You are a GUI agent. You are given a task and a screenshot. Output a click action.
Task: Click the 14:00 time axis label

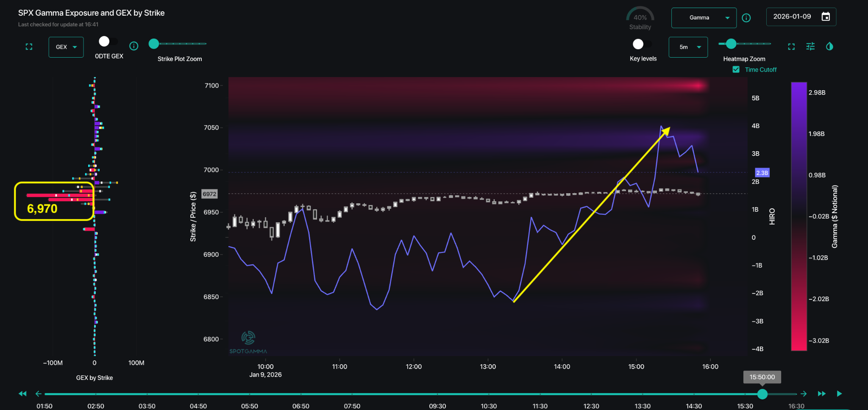coord(562,366)
